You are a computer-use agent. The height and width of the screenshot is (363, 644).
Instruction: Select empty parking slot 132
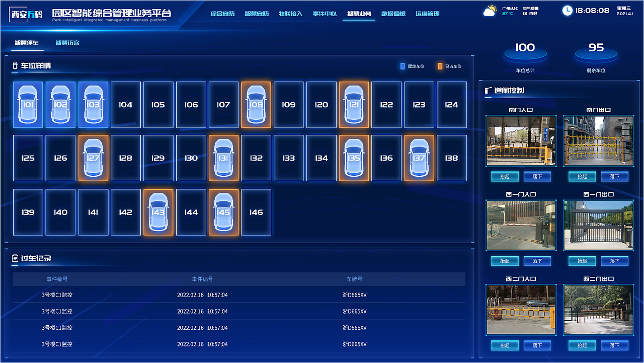[256, 158]
